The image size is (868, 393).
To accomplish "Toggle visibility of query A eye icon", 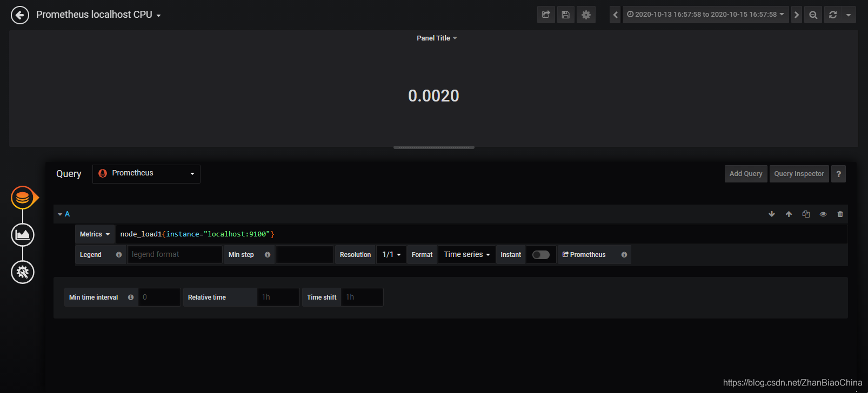I will pyautogui.click(x=823, y=214).
